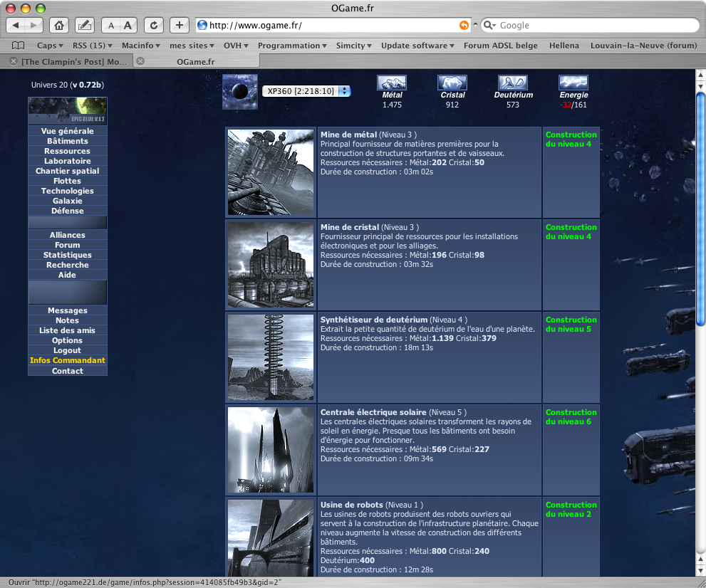Open the Infos Commandant link

(x=68, y=360)
